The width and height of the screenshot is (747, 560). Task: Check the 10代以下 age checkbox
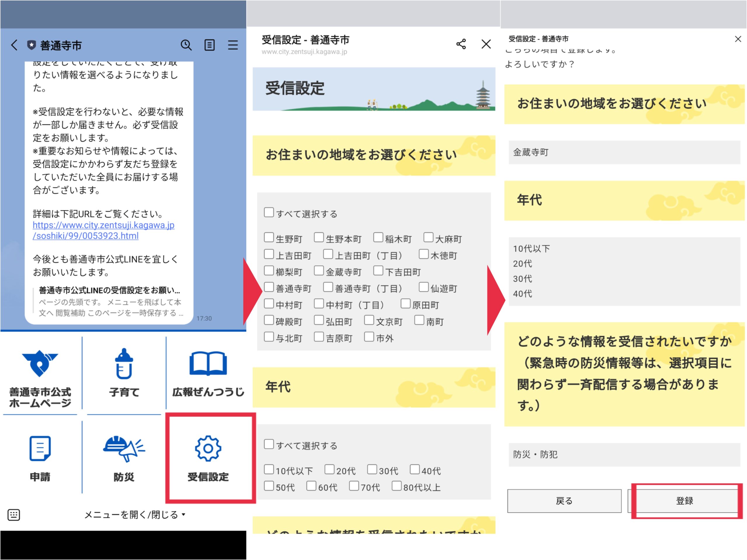(269, 469)
